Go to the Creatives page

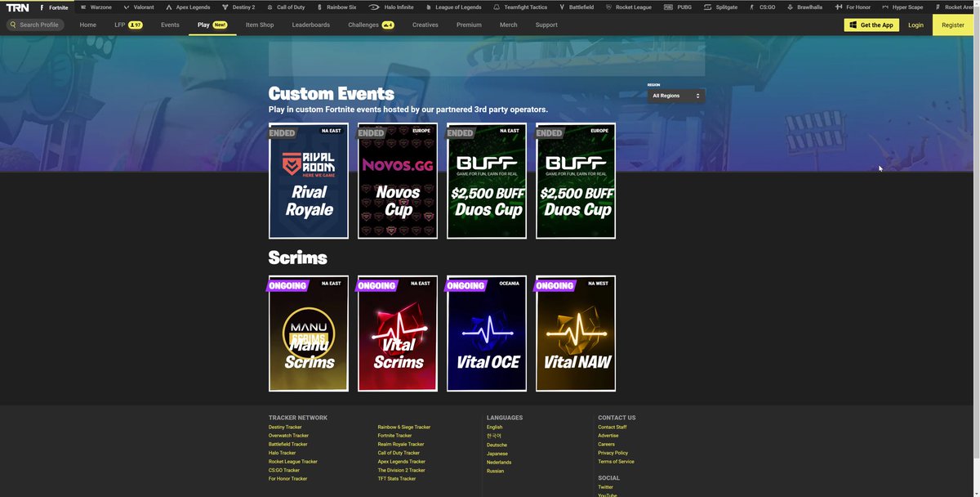425,25
